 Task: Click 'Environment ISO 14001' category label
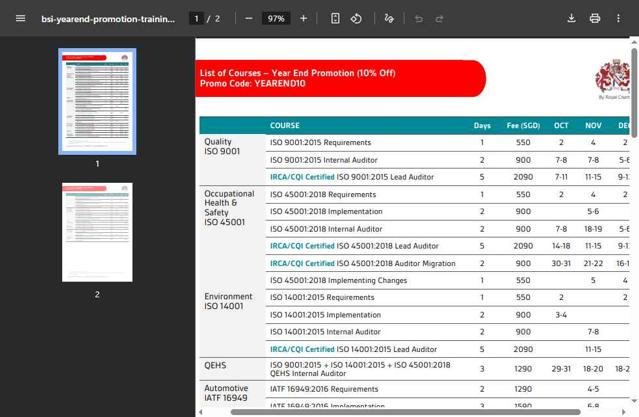click(x=228, y=301)
